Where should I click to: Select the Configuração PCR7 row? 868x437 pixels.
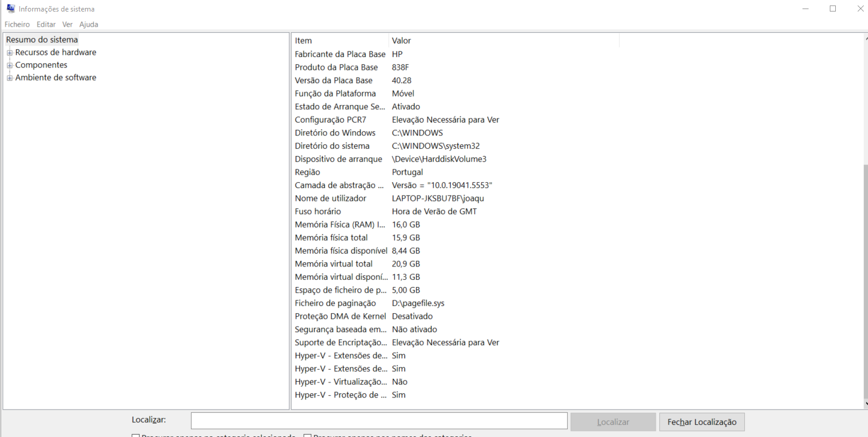(x=456, y=120)
